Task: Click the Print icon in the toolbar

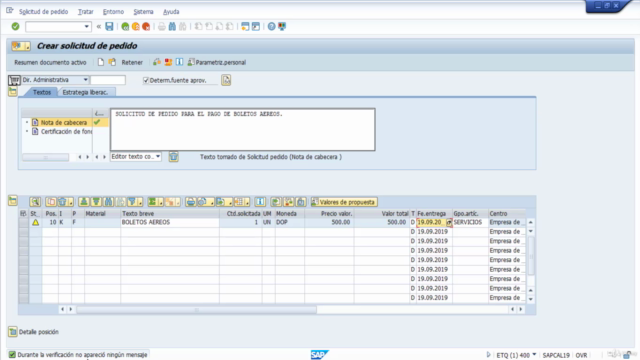Action: click(162, 27)
